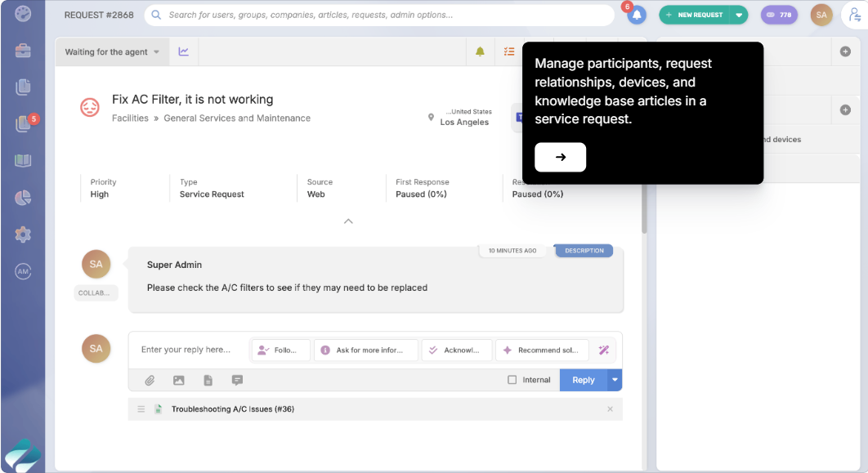
Task: Click the AI magic wand icon
Action: pyautogui.click(x=604, y=350)
